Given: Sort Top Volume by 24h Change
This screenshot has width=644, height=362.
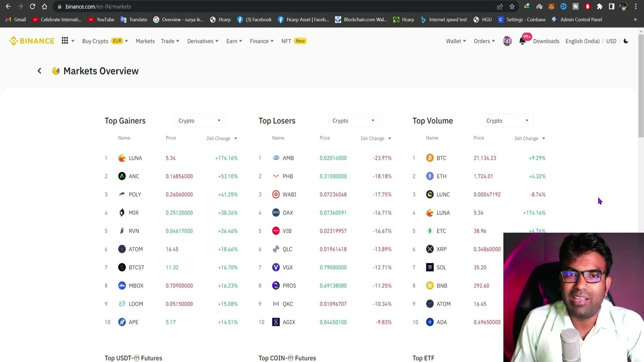Looking at the screenshot, I should pos(529,138).
